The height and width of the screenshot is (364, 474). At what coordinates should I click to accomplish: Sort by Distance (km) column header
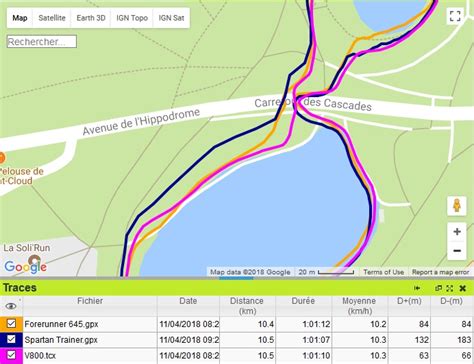(247, 306)
